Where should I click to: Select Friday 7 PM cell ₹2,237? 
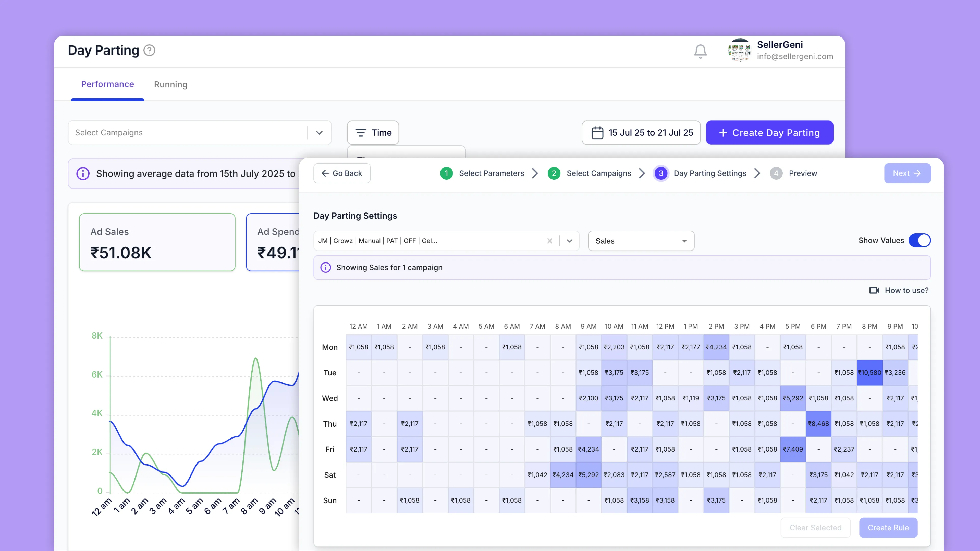point(844,449)
